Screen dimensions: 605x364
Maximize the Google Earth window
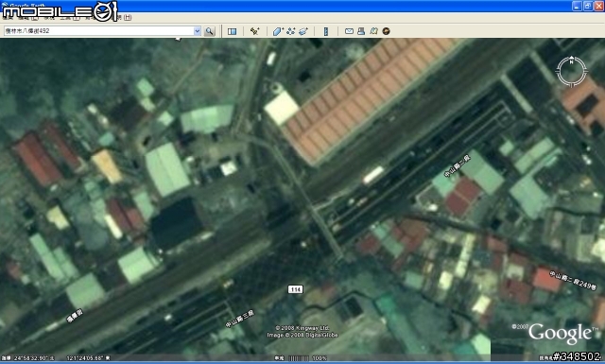pyautogui.click(x=588, y=6)
